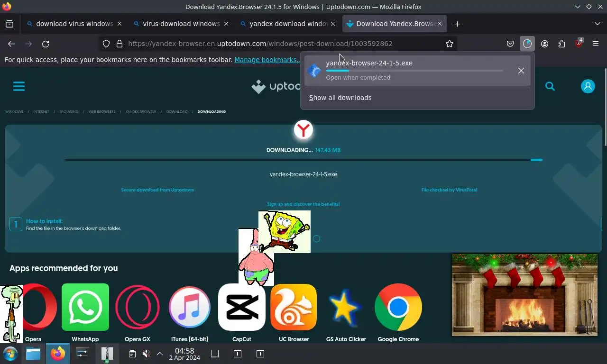Close the 'download virus windows' tab
Viewport: 607px width, 364px height.
click(120, 24)
